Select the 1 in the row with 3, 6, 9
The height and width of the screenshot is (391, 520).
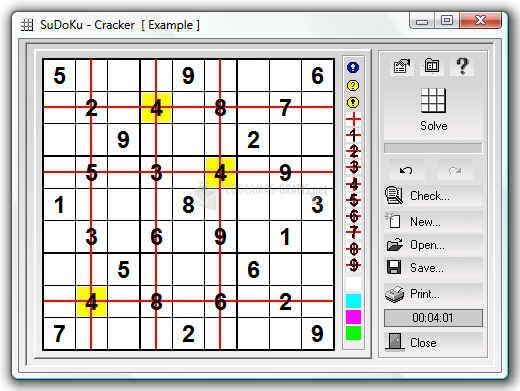[x=285, y=237]
